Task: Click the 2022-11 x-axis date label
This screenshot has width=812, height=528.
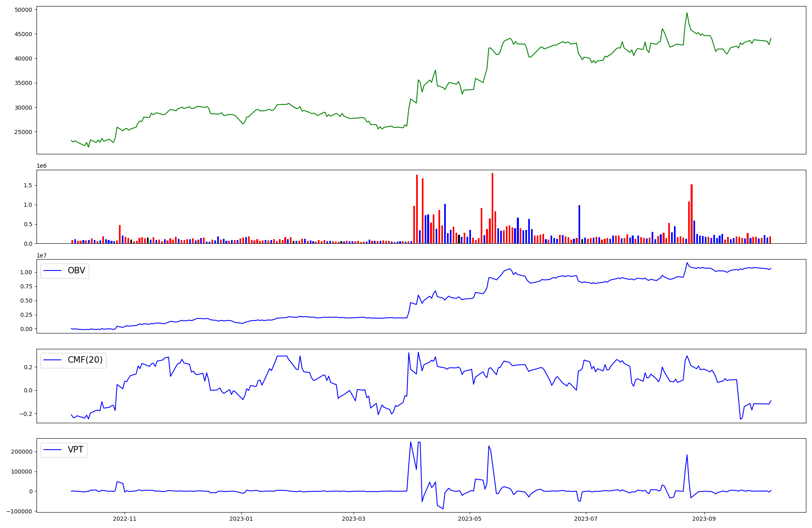Action: (125, 519)
